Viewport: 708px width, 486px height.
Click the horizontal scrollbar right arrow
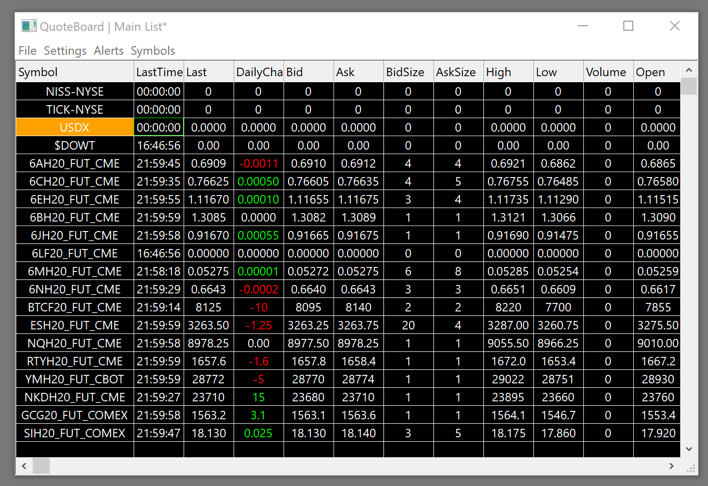point(671,466)
